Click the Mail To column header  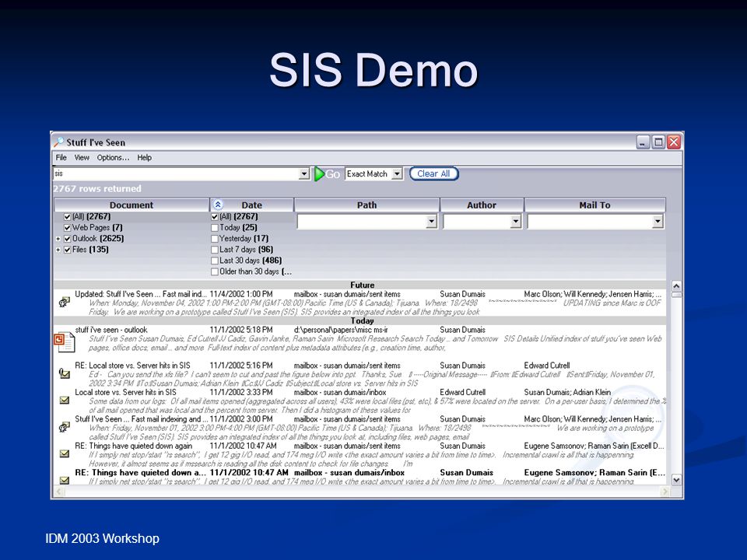(594, 205)
